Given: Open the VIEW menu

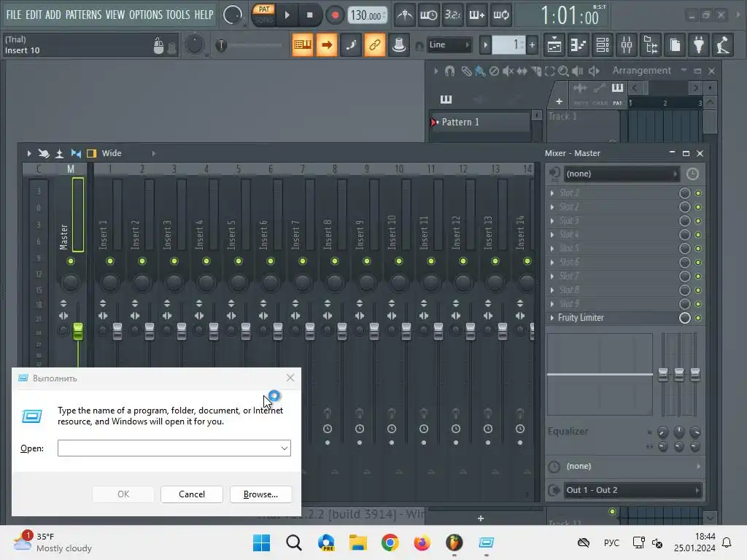Looking at the screenshot, I should point(115,15).
